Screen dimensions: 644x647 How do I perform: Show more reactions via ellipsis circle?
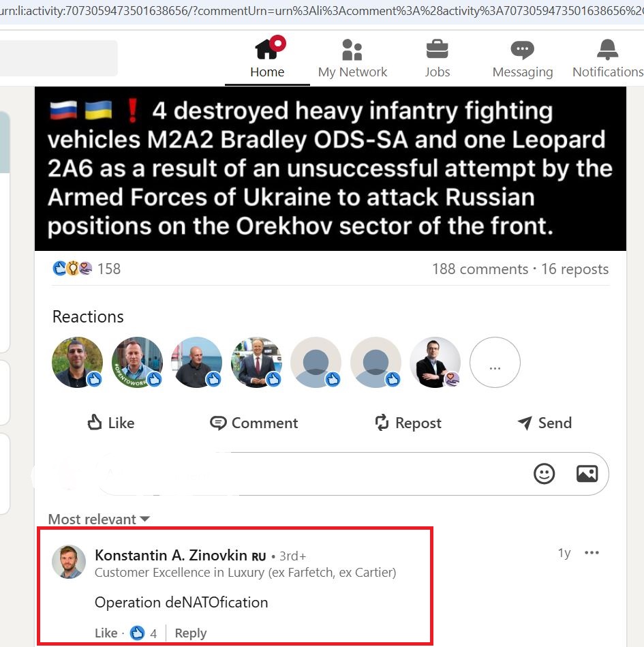click(495, 362)
